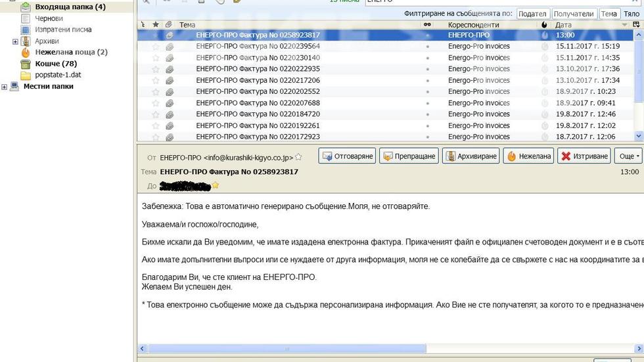
Task: Open the column picker icon in header
Action: click(x=636, y=24)
